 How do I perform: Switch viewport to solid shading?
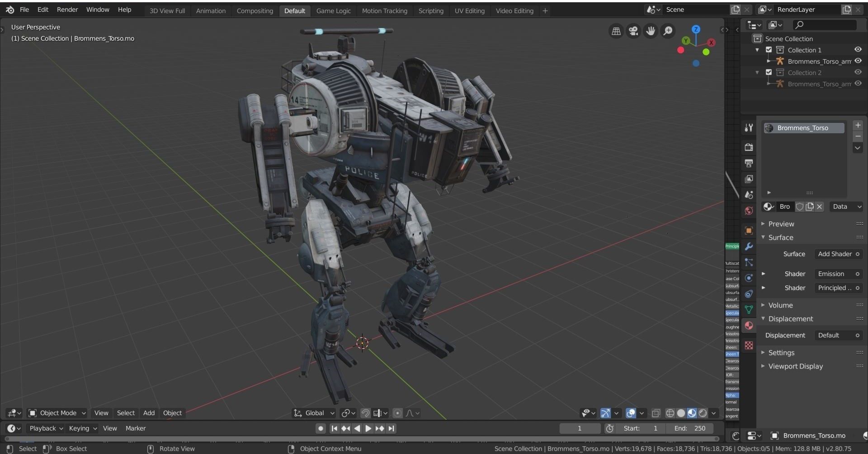tap(681, 413)
